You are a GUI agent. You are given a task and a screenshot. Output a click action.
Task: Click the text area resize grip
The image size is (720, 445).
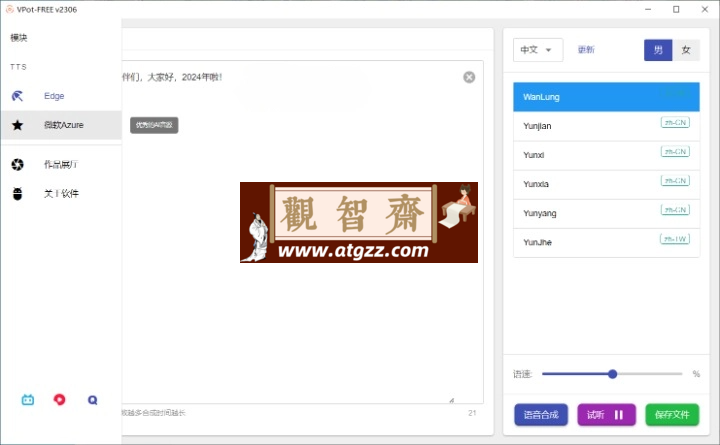451,400
